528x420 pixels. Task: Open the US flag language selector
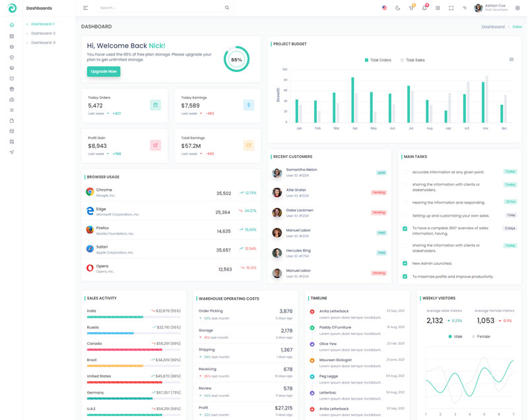click(x=385, y=8)
